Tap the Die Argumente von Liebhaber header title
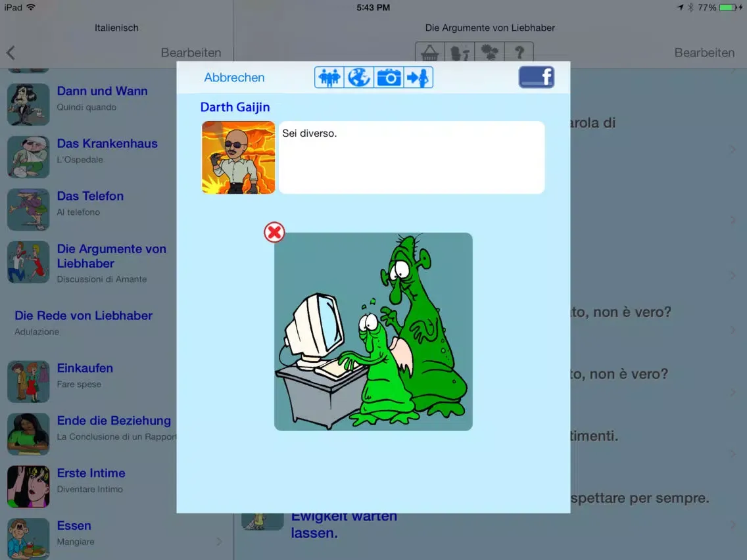The image size is (747, 560). 490,28
